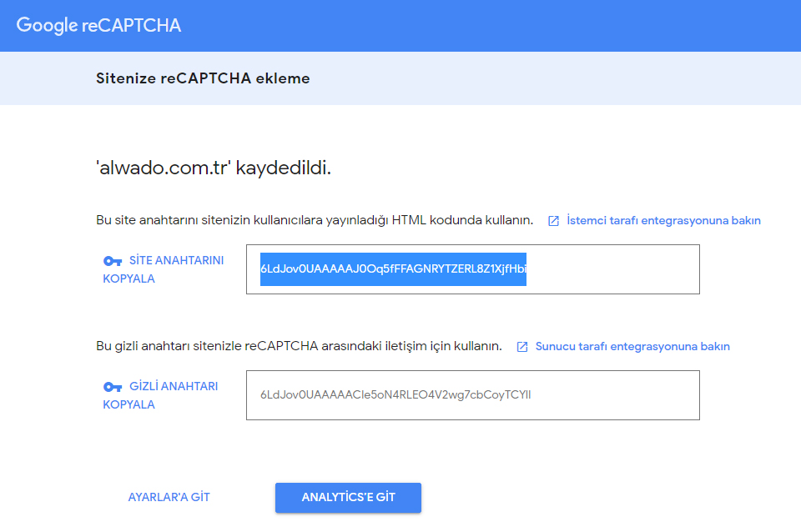The height and width of the screenshot is (532, 801).
Task: Click inside the secret key field
Action: [473, 395]
